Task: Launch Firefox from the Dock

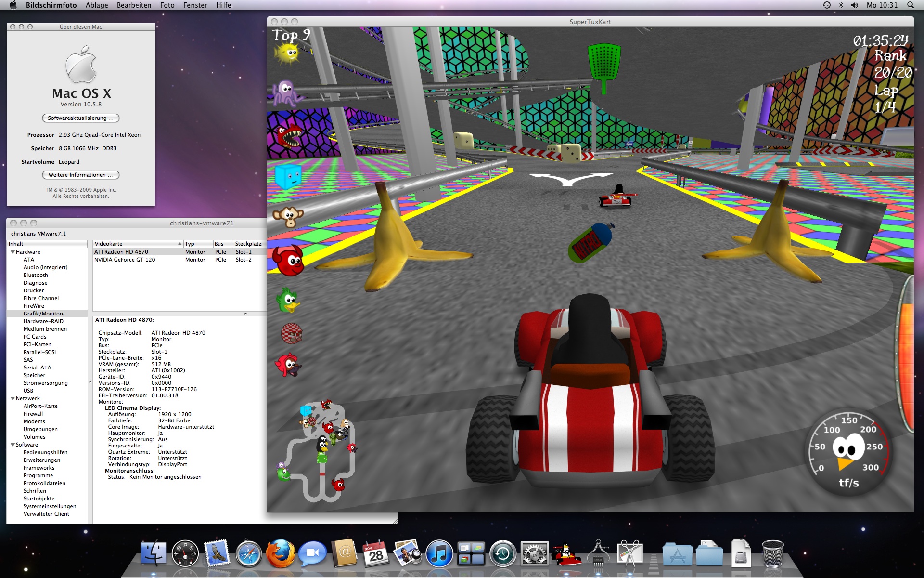Action: click(281, 553)
